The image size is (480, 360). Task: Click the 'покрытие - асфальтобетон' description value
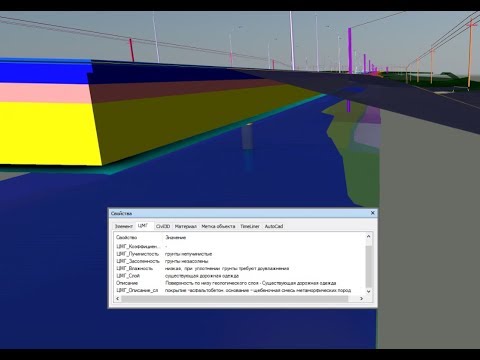pyautogui.click(x=258, y=290)
